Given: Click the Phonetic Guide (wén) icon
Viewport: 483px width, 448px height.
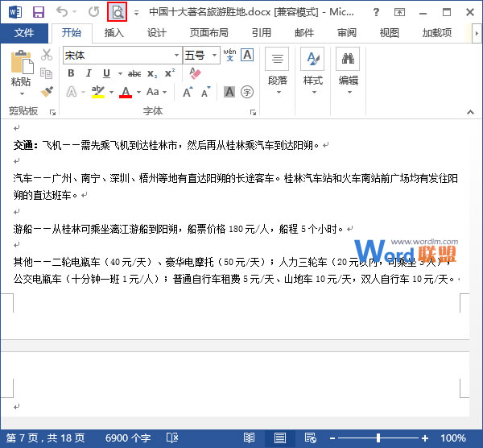Looking at the screenshot, I should [229, 55].
